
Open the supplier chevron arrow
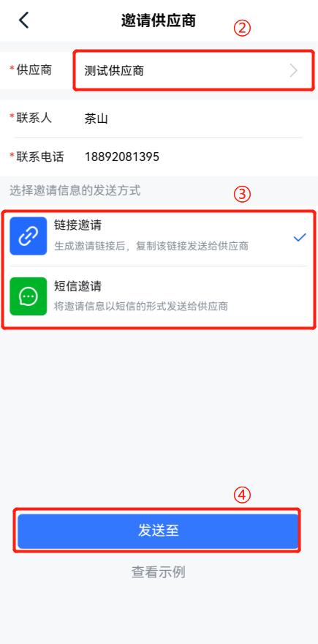coord(294,71)
